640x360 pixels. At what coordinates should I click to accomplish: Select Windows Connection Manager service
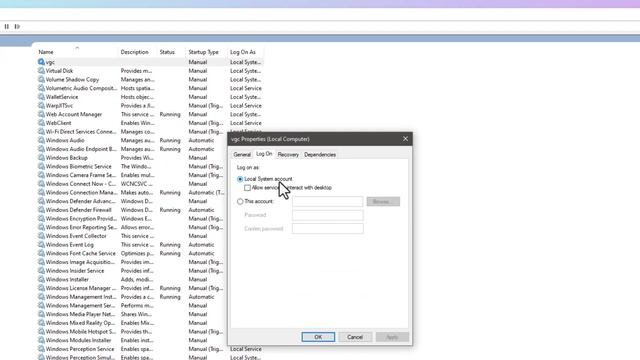click(x=132, y=192)
